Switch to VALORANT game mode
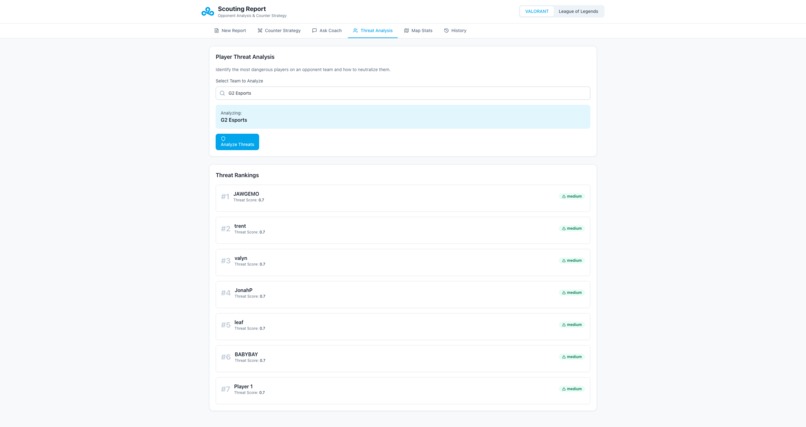Viewport: 806px width, 427px height. [537, 11]
